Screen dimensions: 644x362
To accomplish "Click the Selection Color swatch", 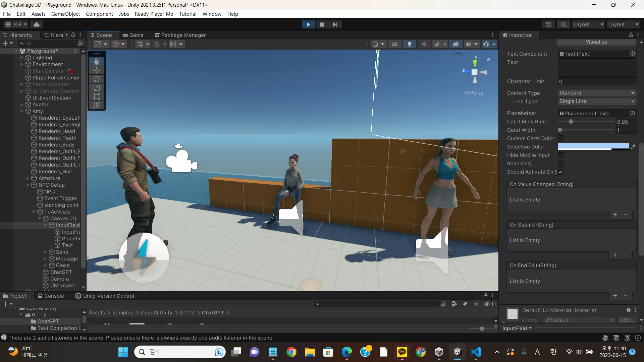I will point(593,146).
